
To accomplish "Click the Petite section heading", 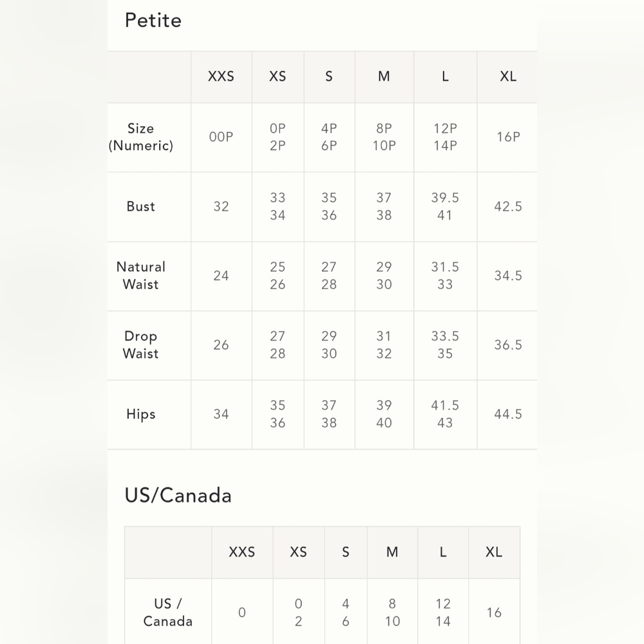I will [153, 21].
